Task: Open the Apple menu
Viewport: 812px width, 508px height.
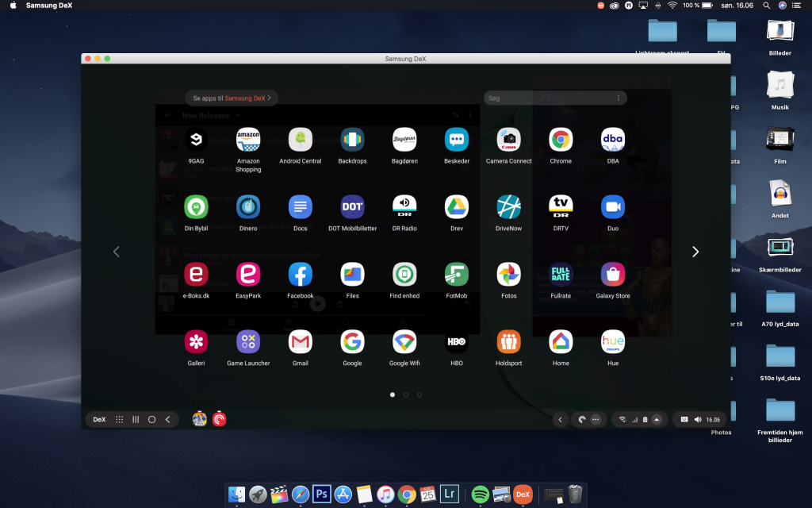Action: click(13, 6)
